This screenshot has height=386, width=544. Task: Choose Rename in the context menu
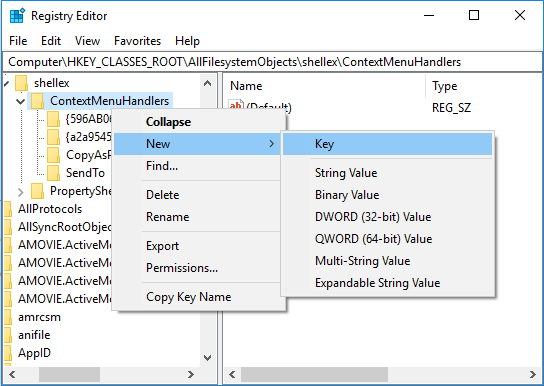click(x=196, y=217)
